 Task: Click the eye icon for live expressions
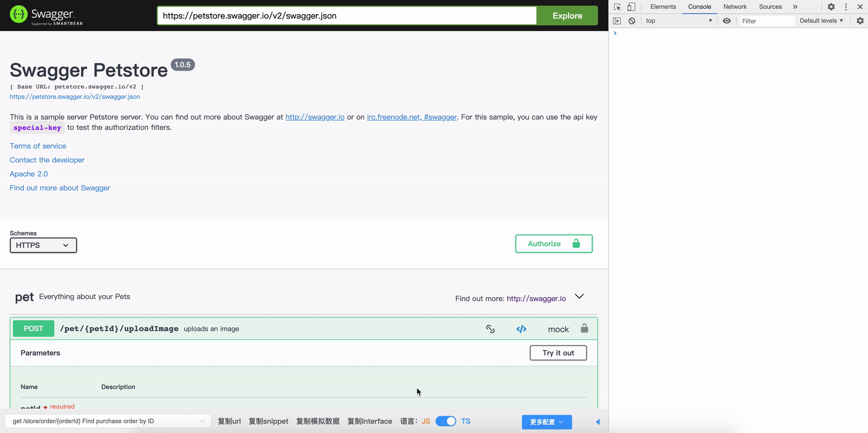726,21
